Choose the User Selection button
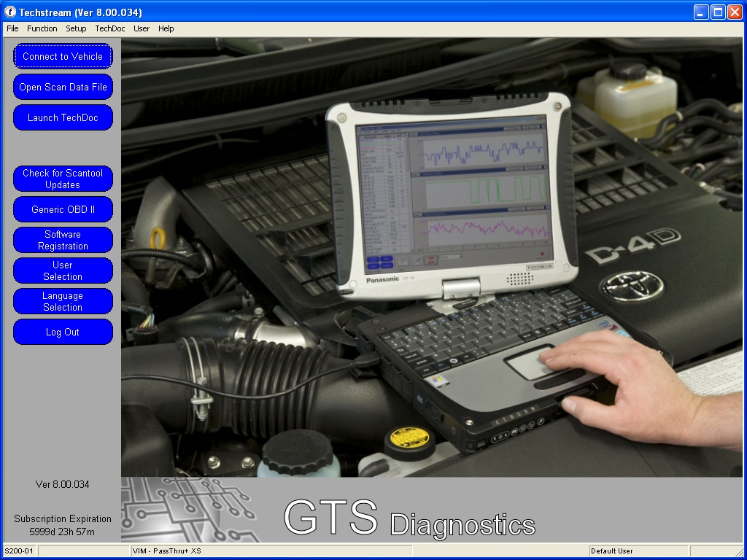Viewport: 747px width, 560px height. tap(63, 271)
